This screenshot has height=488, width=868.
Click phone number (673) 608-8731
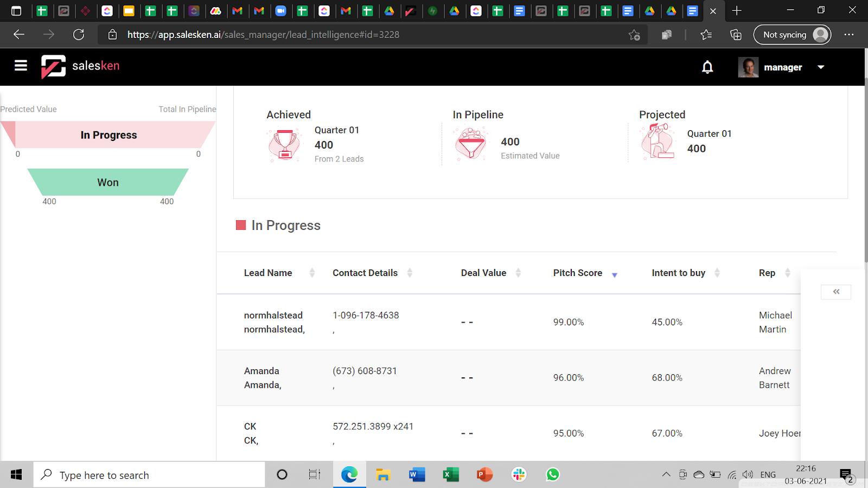coord(365,371)
